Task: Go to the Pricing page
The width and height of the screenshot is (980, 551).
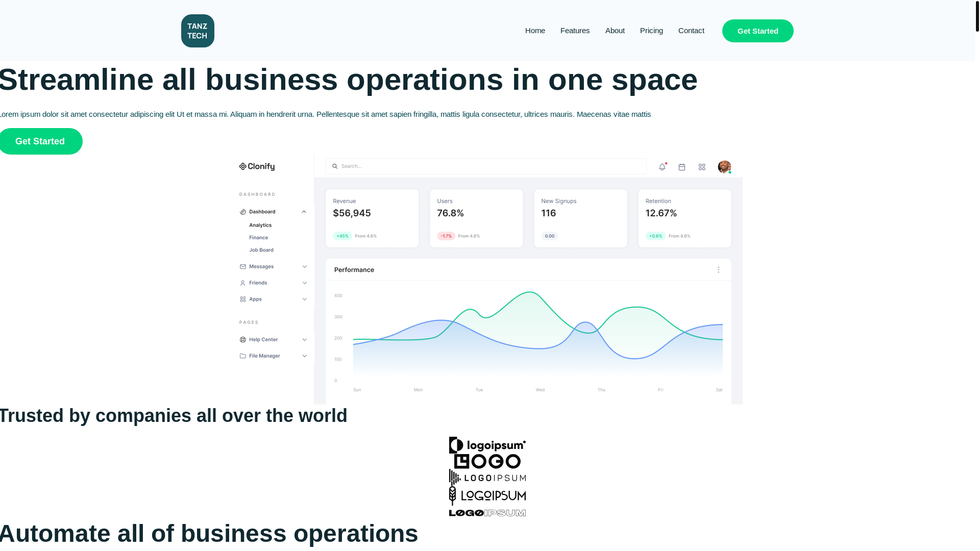Action: click(651, 31)
